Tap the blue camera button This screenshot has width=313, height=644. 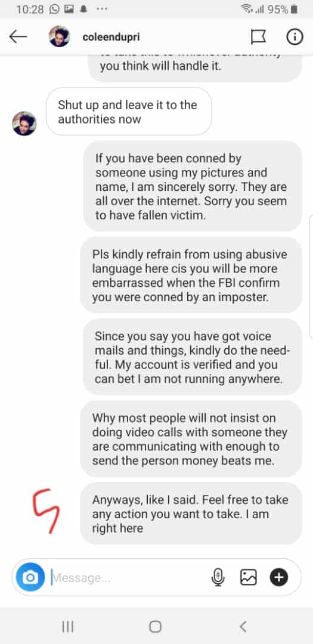click(x=30, y=577)
